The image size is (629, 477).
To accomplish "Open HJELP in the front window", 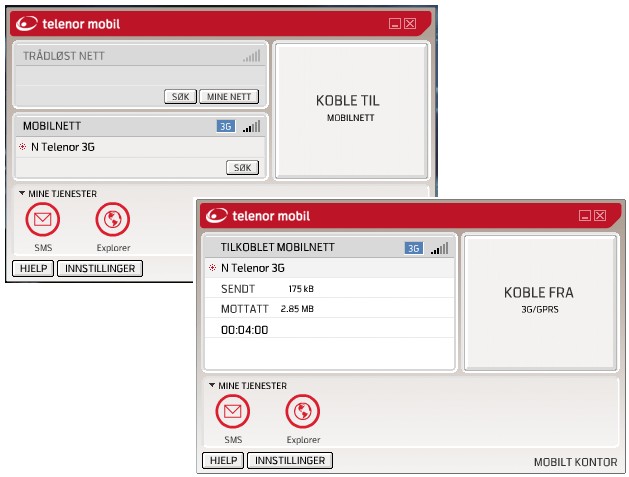I will tap(223, 460).
